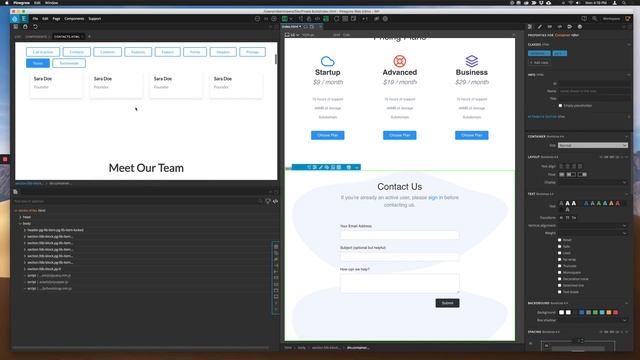The width and height of the screenshot is (640, 360).
Task: Choose the green background color swatch
Action: tap(595, 312)
